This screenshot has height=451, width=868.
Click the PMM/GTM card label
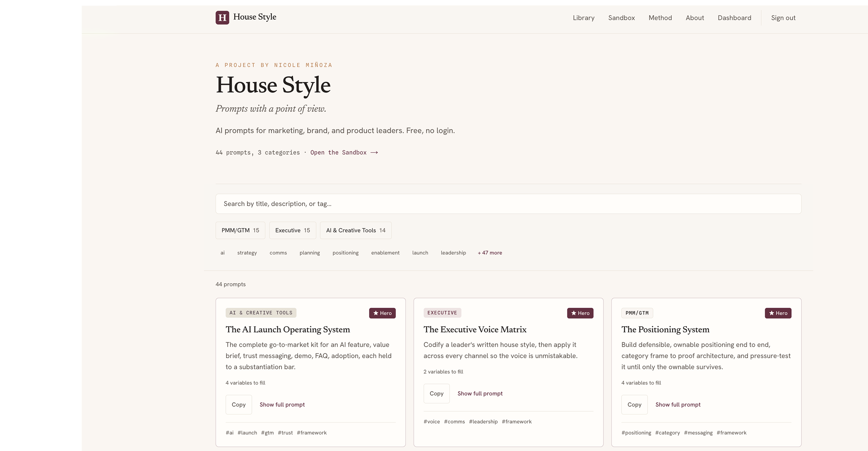point(637,313)
